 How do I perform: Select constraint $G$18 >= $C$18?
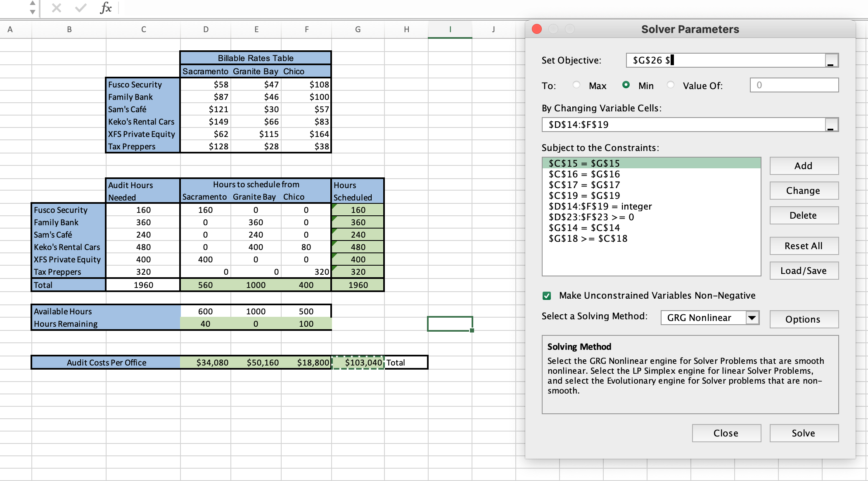click(588, 238)
